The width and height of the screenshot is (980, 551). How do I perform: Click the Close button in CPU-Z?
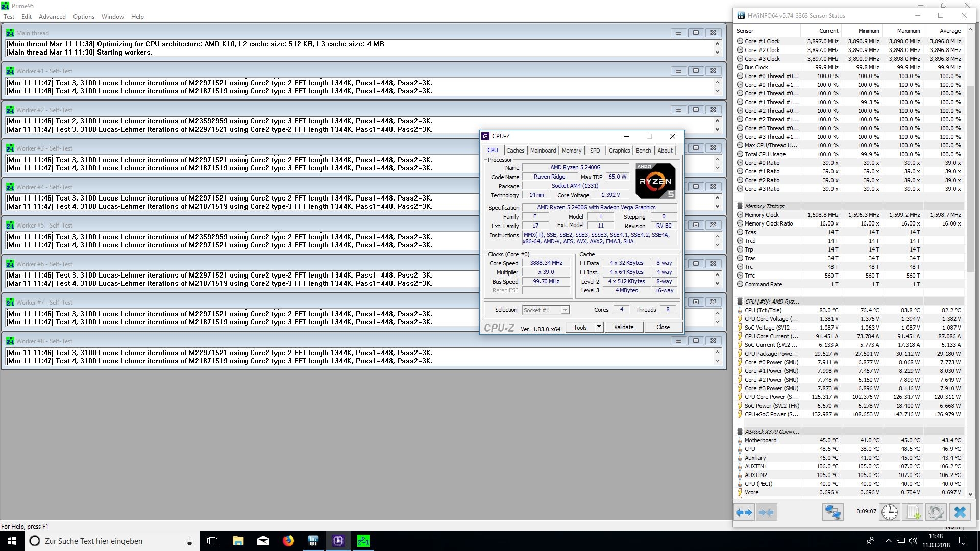(663, 327)
